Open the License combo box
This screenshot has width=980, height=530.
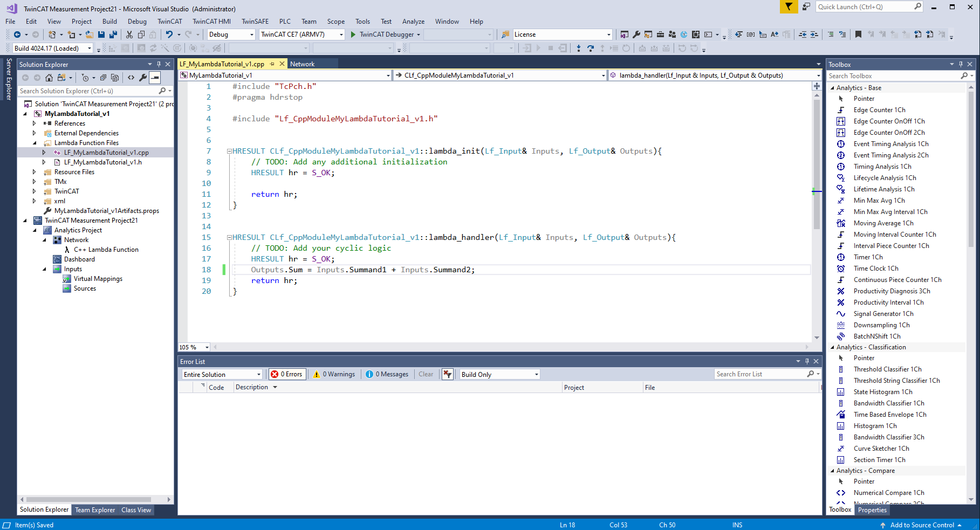[563, 35]
